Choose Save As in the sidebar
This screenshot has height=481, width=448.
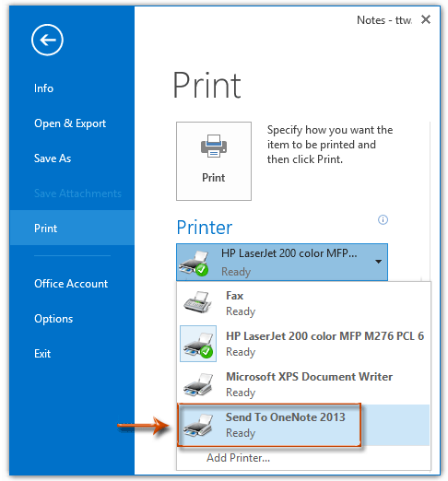coord(53,158)
